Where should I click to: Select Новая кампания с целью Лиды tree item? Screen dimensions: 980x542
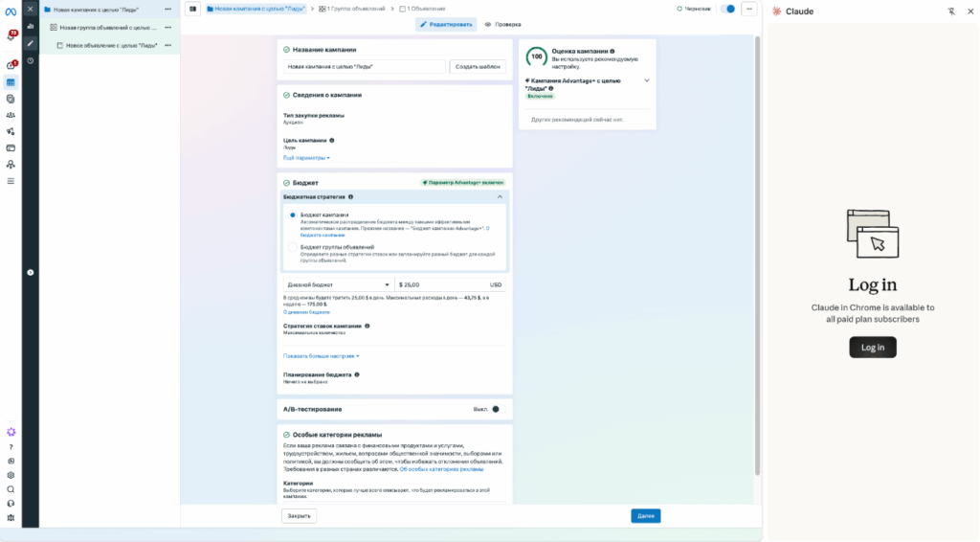coord(96,10)
